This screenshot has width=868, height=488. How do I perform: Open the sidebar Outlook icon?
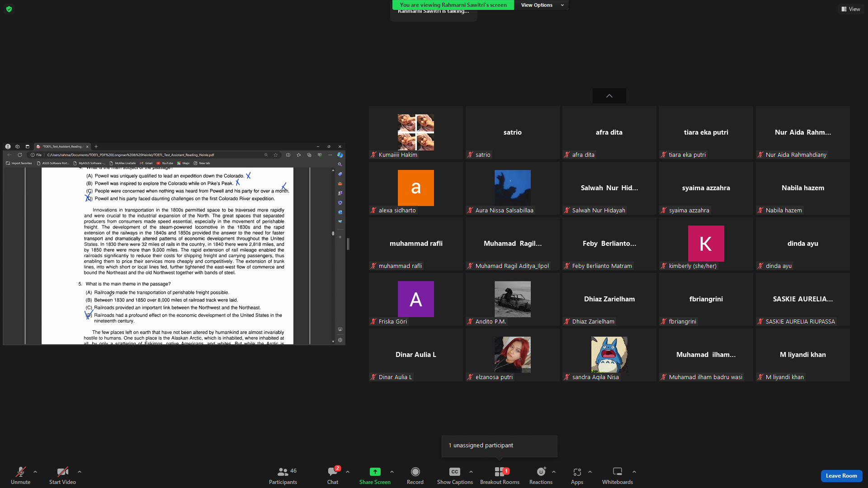click(340, 212)
